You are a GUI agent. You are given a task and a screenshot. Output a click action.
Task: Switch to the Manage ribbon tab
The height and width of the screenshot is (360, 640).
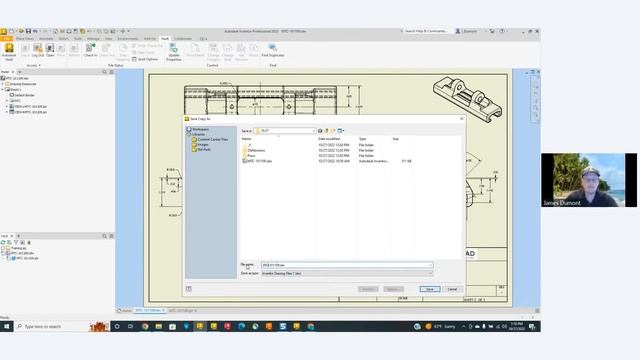pos(93,39)
